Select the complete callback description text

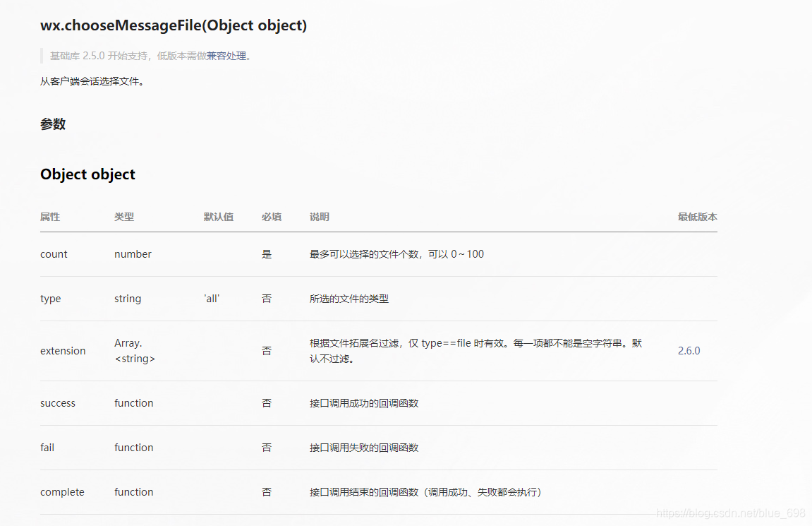point(425,492)
